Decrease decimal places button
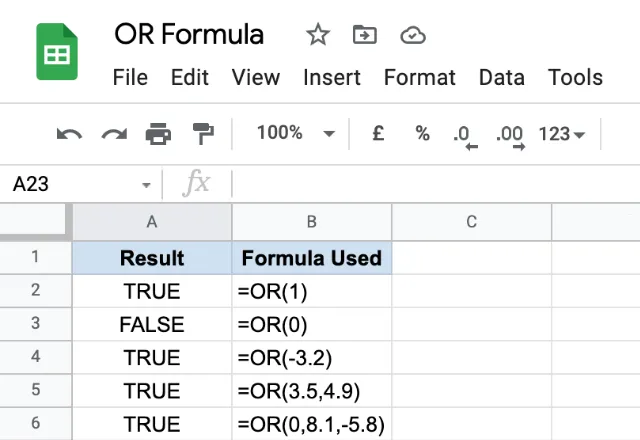640x440 pixels. pos(465,138)
